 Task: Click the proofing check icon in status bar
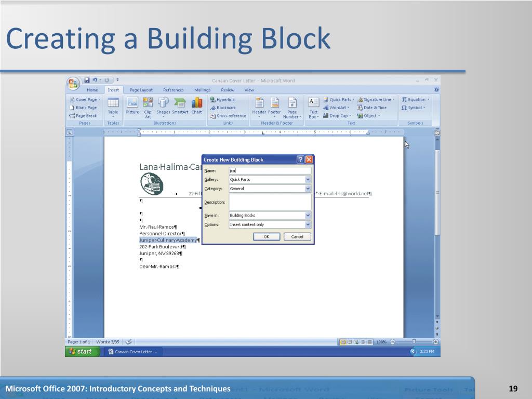pyautogui.click(x=129, y=342)
